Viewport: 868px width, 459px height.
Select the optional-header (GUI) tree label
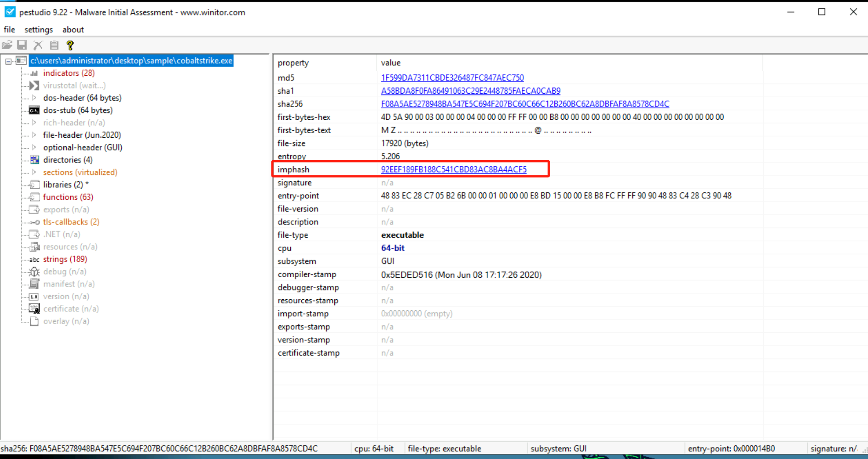(83, 147)
